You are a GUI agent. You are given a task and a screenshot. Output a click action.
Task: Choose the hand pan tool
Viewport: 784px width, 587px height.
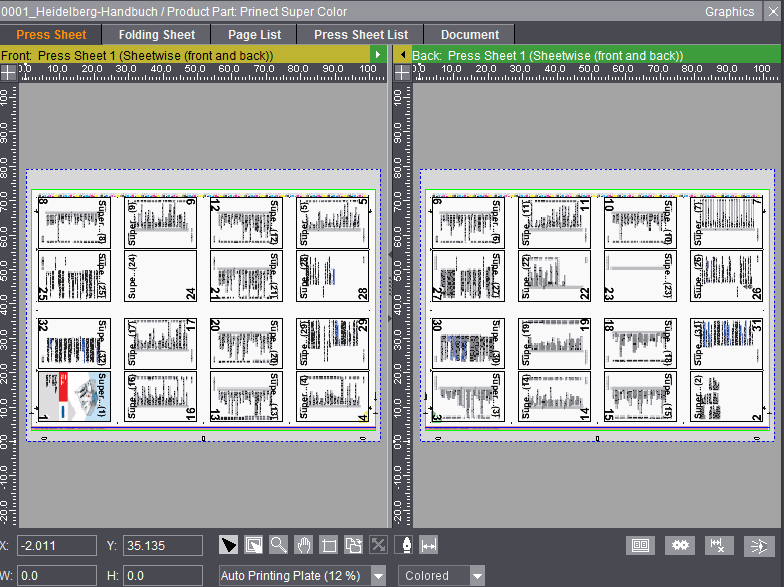click(x=304, y=545)
